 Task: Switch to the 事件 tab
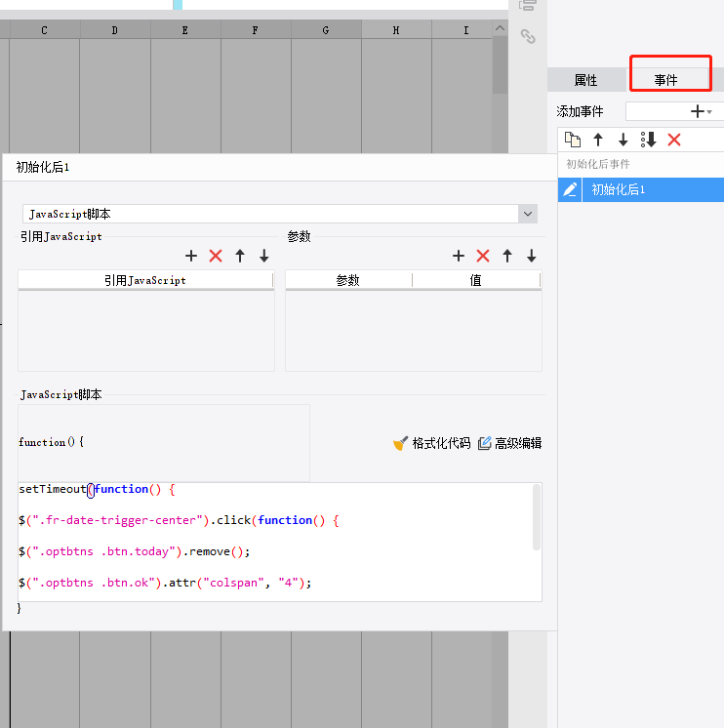coord(665,80)
